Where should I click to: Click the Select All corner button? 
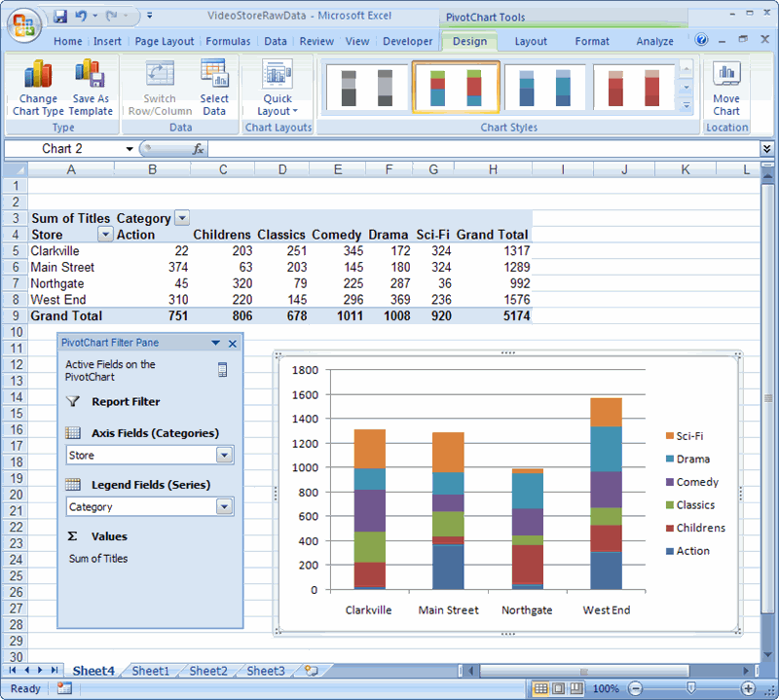15,170
